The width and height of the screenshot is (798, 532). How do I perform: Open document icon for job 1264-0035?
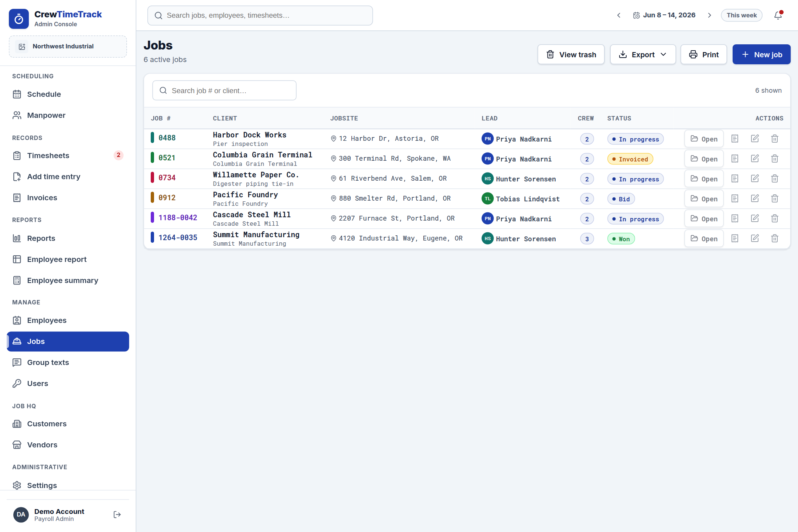735,238
